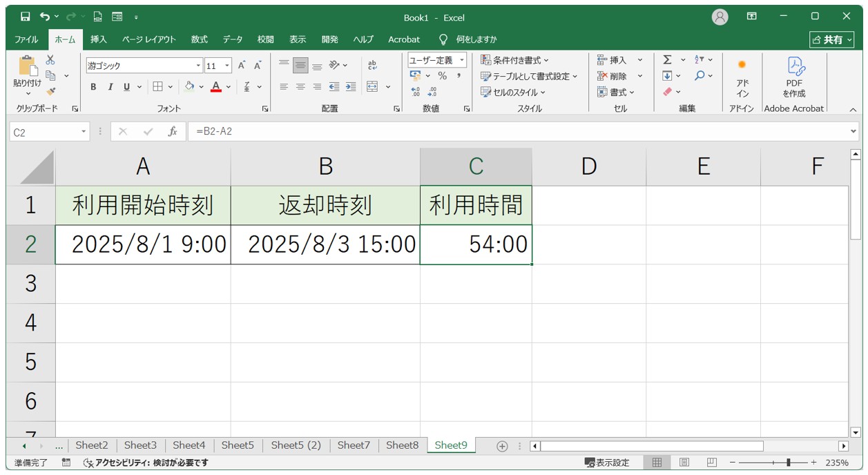The width and height of the screenshot is (868, 475).
Task: Switch to the Acrobat ribbon tab
Action: [404, 39]
